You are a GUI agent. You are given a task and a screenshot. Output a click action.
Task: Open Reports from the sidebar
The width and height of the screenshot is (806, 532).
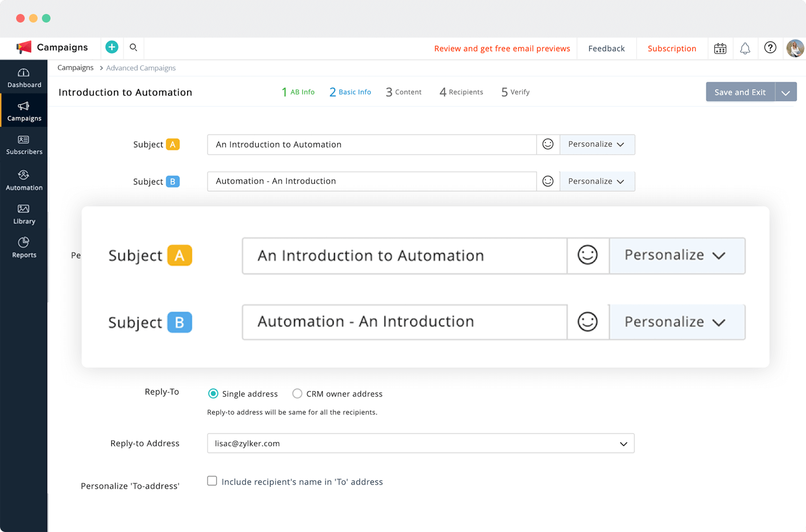click(x=24, y=248)
